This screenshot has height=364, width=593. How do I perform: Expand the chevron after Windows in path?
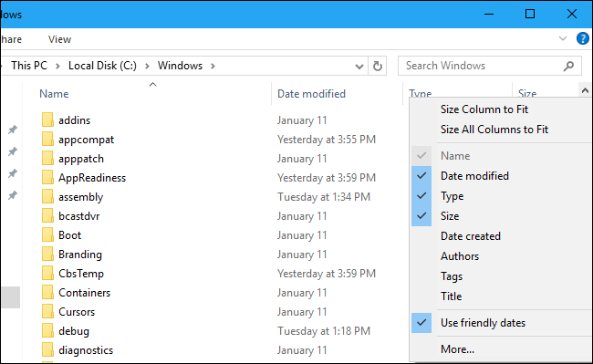[x=213, y=67]
